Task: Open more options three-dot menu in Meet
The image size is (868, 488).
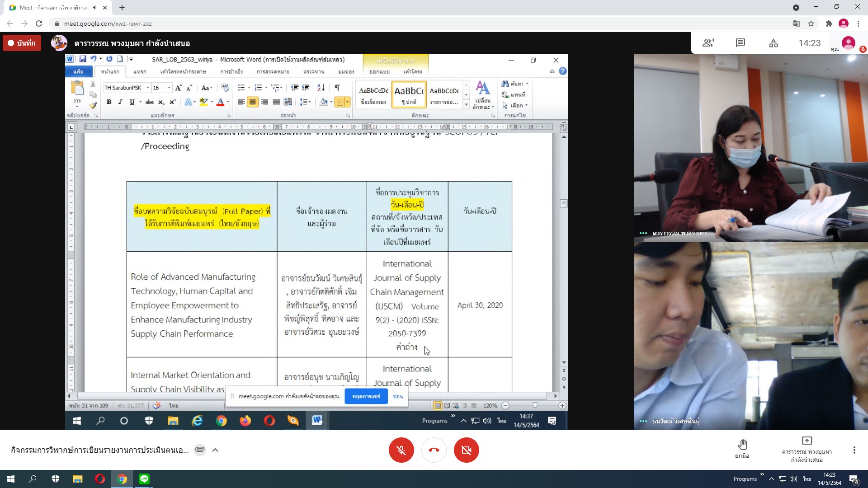Action: pos(854,450)
